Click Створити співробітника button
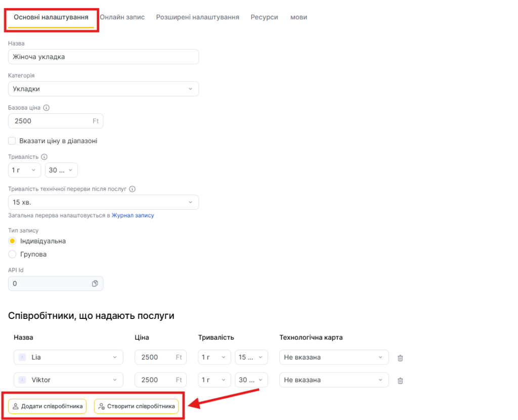The width and height of the screenshot is (518, 420). [x=136, y=406]
